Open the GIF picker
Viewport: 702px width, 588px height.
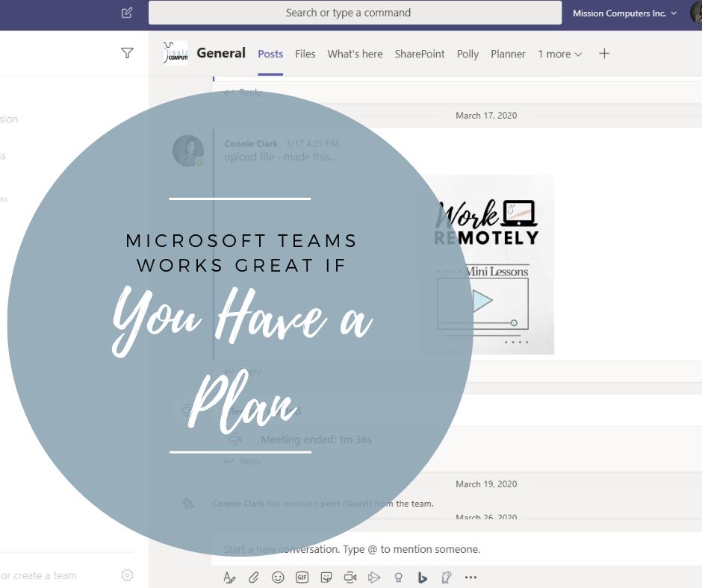click(x=302, y=578)
